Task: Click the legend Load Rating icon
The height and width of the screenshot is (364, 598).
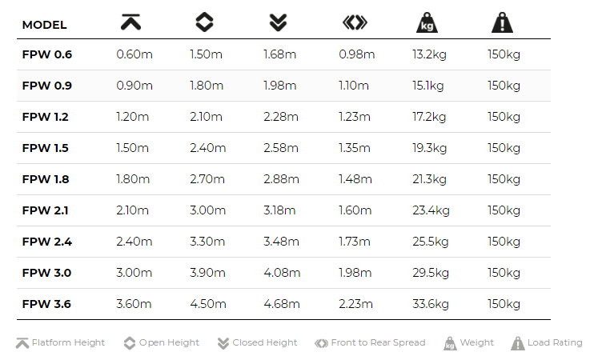Action: tap(517, 343)
